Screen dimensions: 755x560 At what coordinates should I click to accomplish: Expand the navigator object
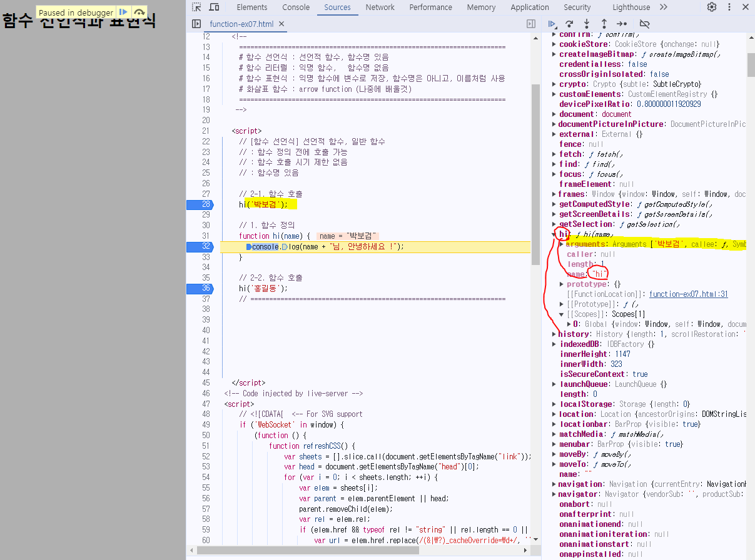[x=554, y=494]
